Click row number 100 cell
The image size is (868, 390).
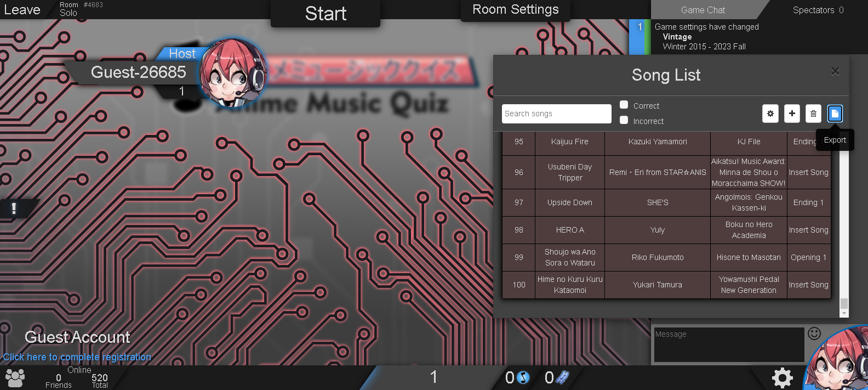[x=519, y=285]
